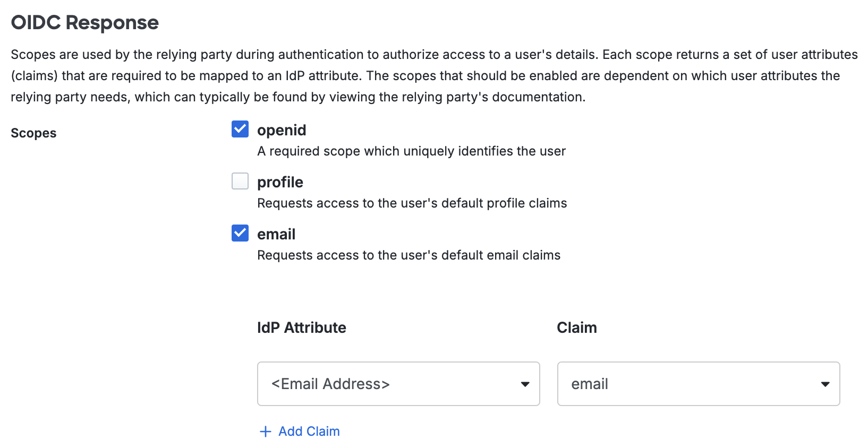Click the IdP Attribute column header
868x448 pixels.
(x=301, y=328)
